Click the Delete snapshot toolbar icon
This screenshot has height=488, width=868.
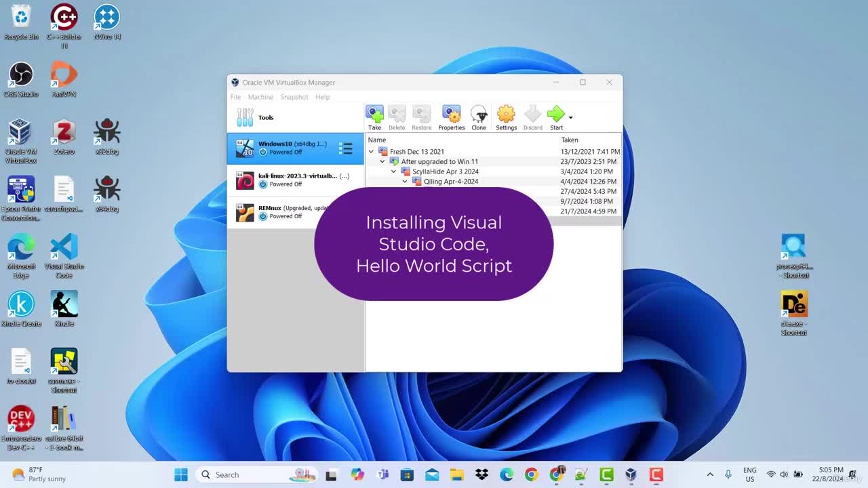(397, 118)
